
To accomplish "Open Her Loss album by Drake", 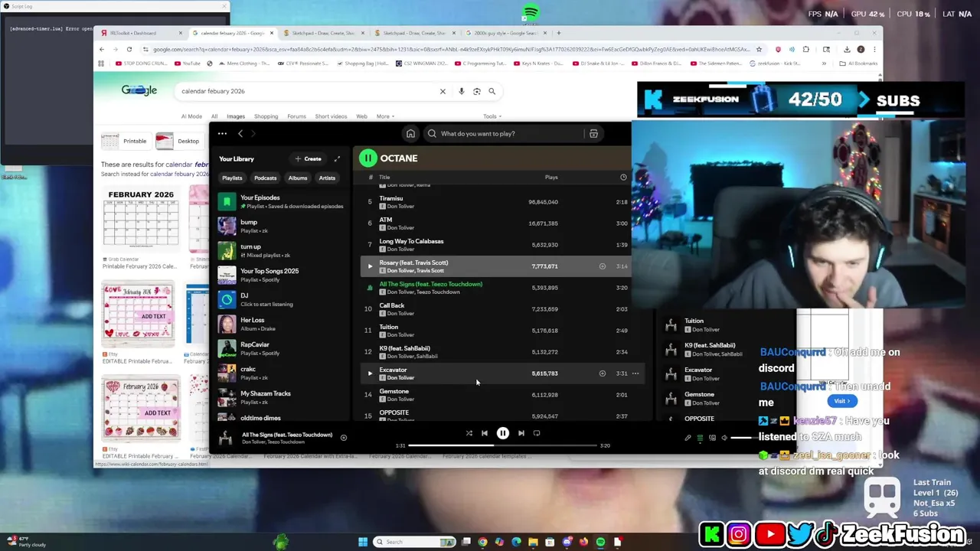I will pos(280,324).
